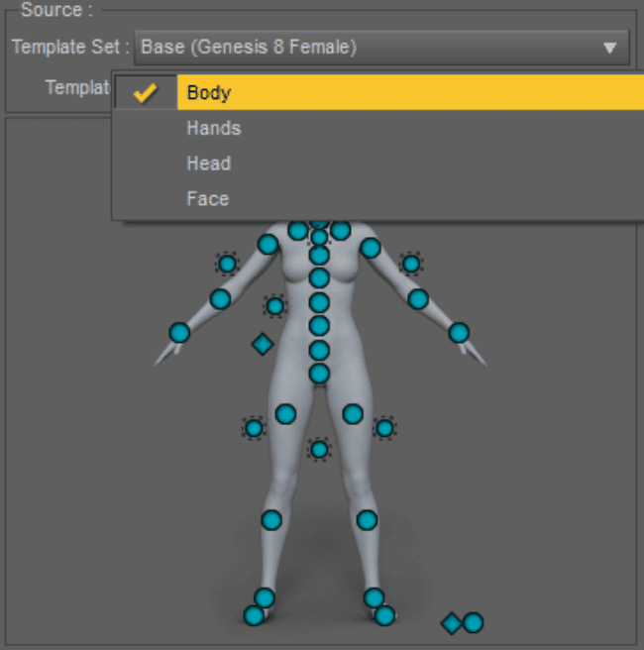This screenshot has height=650, width=644.
Task: Select the thigh control point on screen-right
Action: pos(353,414)
